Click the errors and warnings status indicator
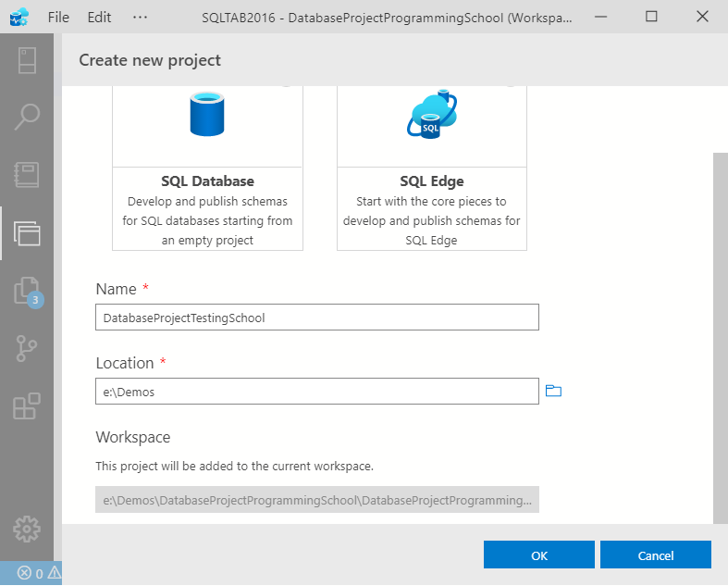The width and height of the screenshot is (728, 586). [x=39, y=573]
